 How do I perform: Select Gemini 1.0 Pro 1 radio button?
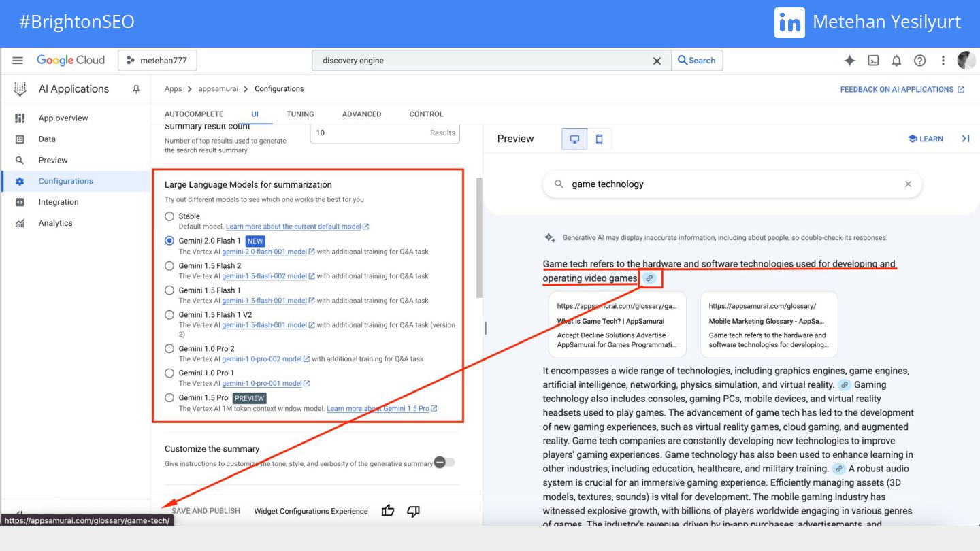169,373
